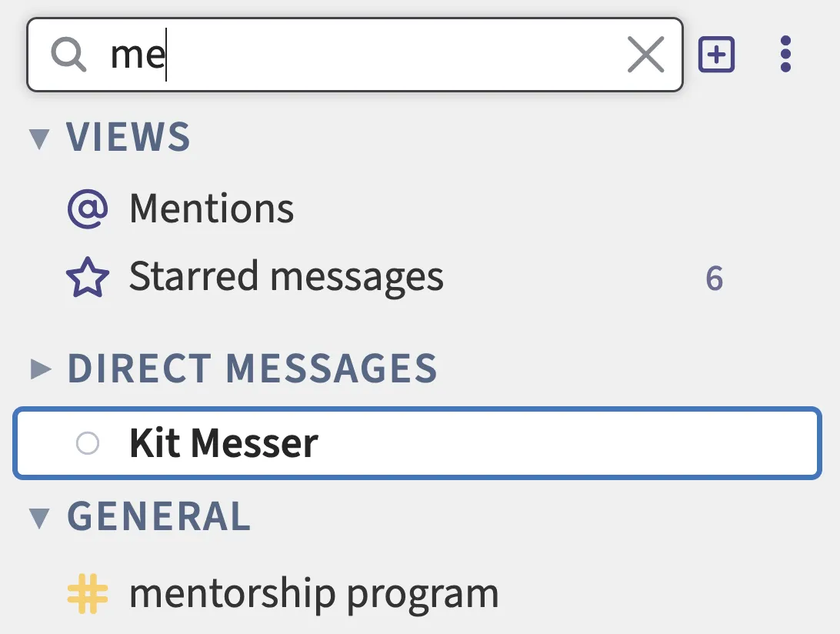Open the mentorship program channel
Viewport: 840px width, 634px height.
click(314, 595)
